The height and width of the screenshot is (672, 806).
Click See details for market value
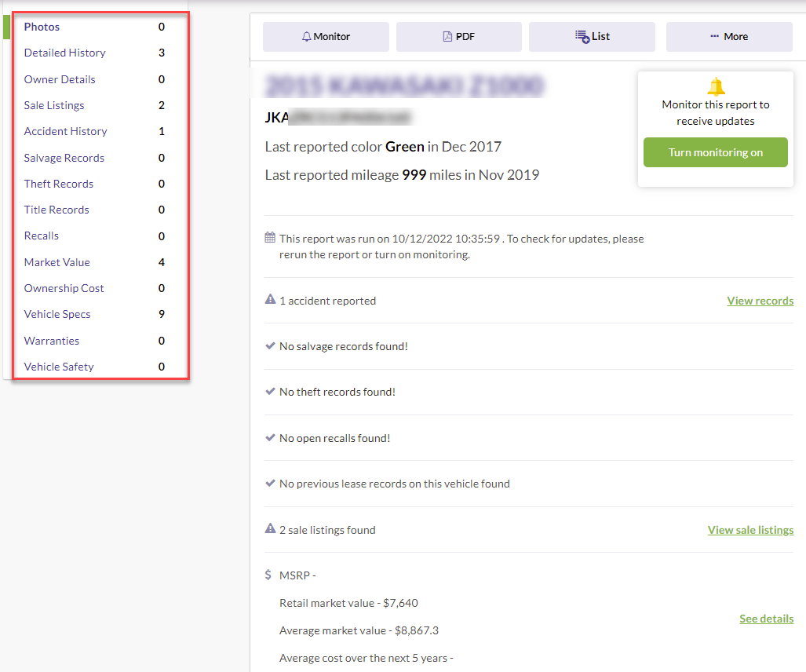767,619
